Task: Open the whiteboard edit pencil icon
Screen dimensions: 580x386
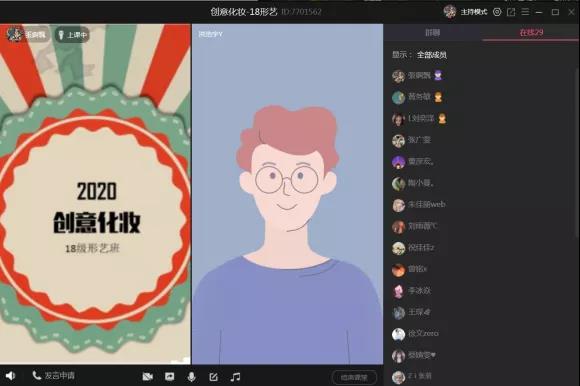Action: 213,377
